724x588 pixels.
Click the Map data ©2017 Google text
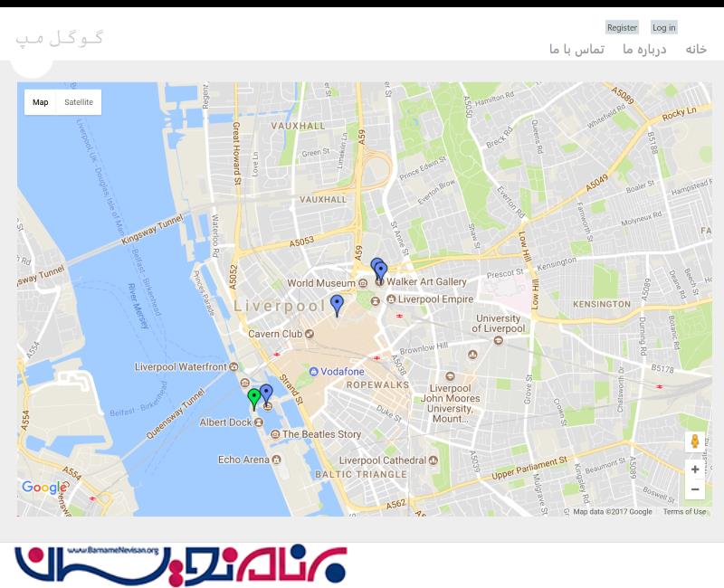[x=613, y=511]
